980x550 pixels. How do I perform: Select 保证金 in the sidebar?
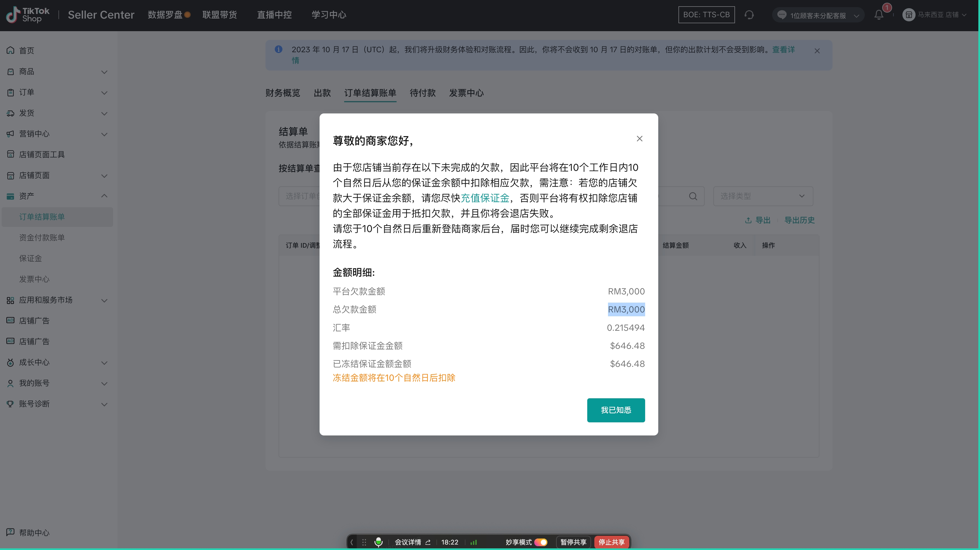(30, 258)
